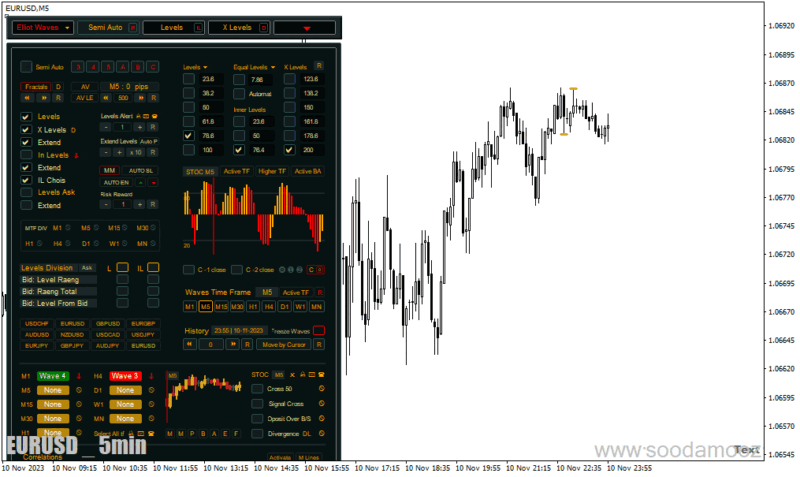Screen dimensions: 800x477
Task: Switch to the Higher TF tab
Action: pos(272,171)
